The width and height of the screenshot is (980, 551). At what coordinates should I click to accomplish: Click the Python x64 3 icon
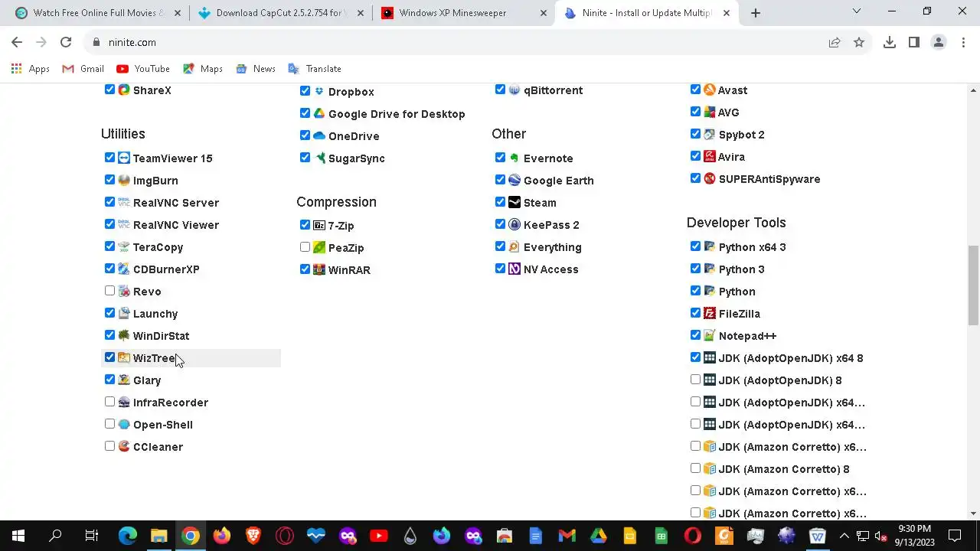710,246
